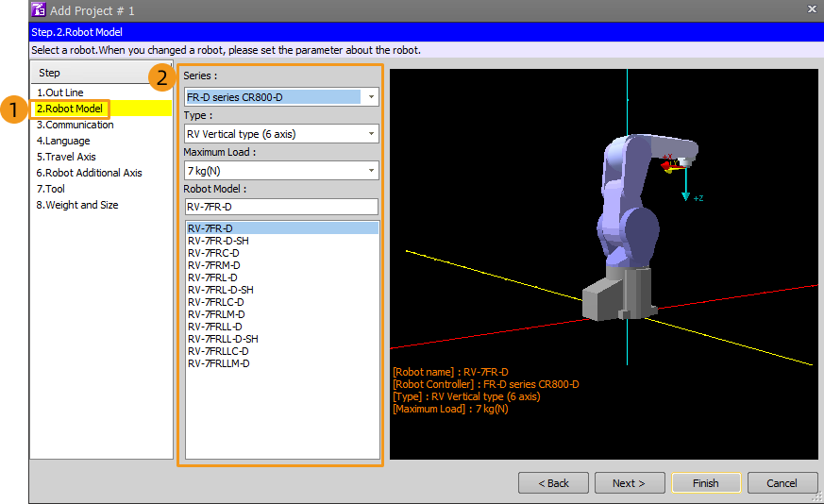Image resolution: width=824 pixels, height=504 pixels.
Task: Close the Add Project dialog
Action: pos(811,9)
